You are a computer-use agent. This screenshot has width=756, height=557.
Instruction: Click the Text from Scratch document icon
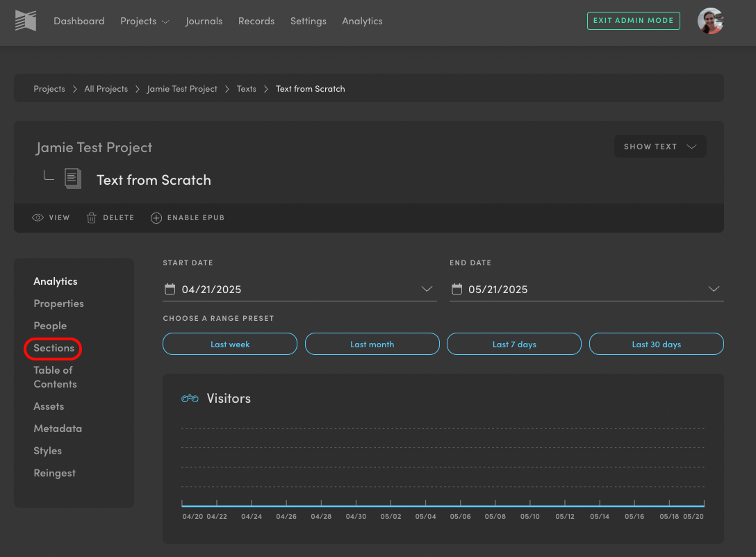(72, 178)
